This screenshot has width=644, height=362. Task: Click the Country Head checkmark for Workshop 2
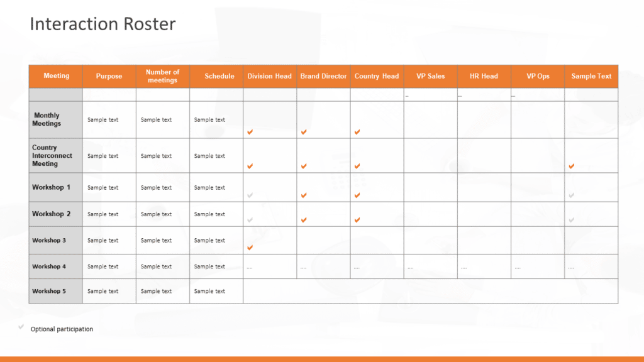click(357, 220)
